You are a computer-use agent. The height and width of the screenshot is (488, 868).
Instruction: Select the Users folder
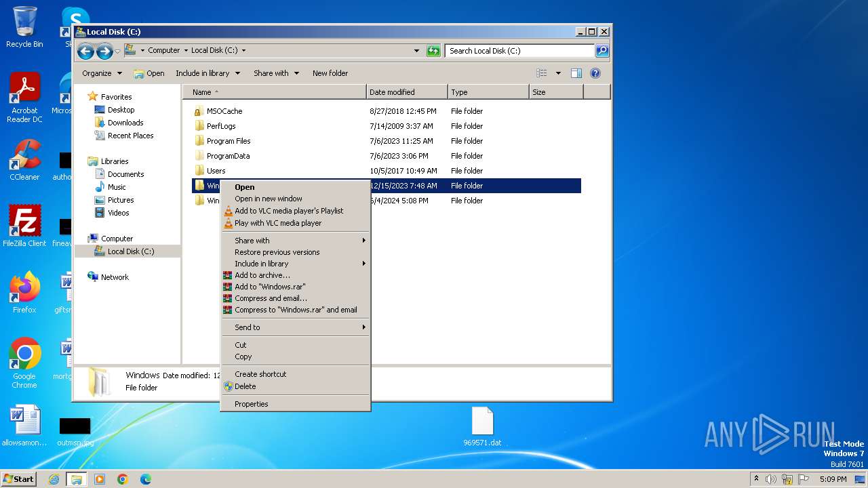(216, 171)
